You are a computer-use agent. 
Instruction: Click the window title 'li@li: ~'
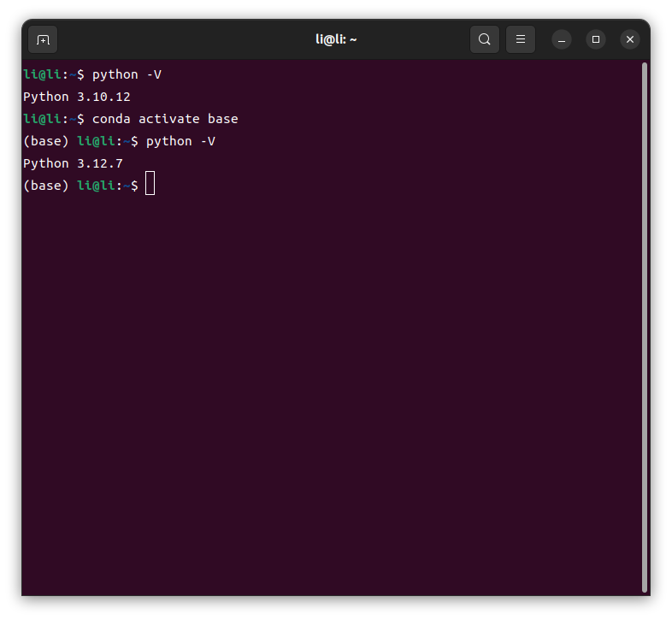coord(336,39)
